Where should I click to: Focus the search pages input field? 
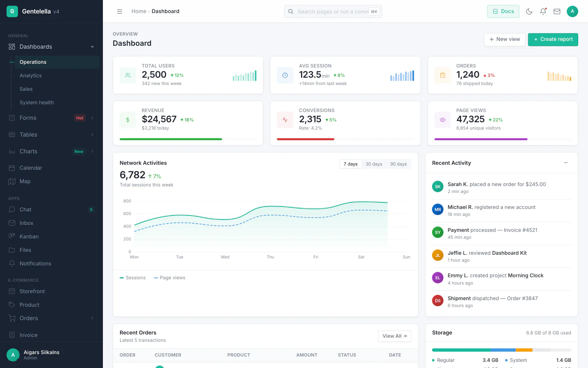tap(333, 11)
